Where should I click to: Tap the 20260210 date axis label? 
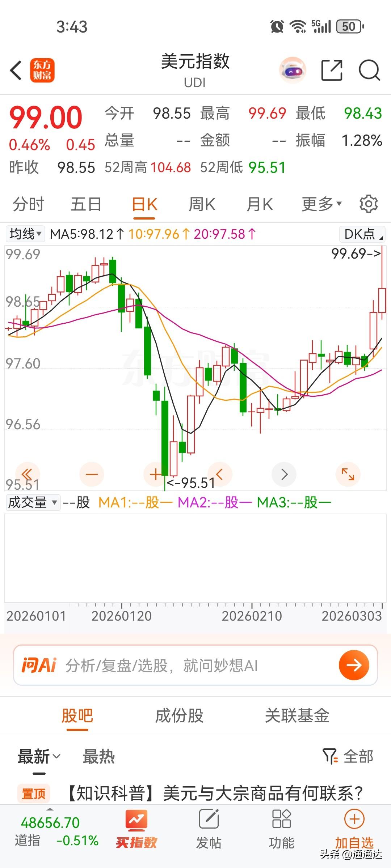click(252, 616)
